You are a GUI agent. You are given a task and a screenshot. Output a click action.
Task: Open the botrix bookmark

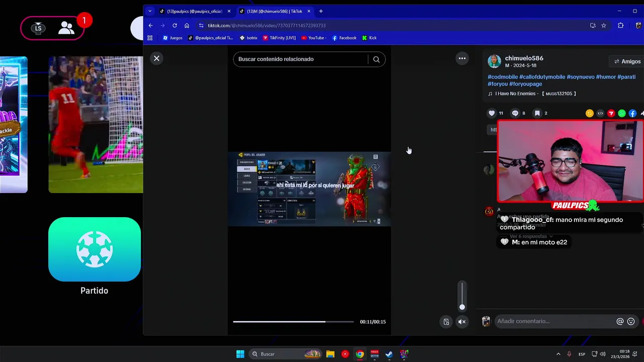click(x=249, y=38)
